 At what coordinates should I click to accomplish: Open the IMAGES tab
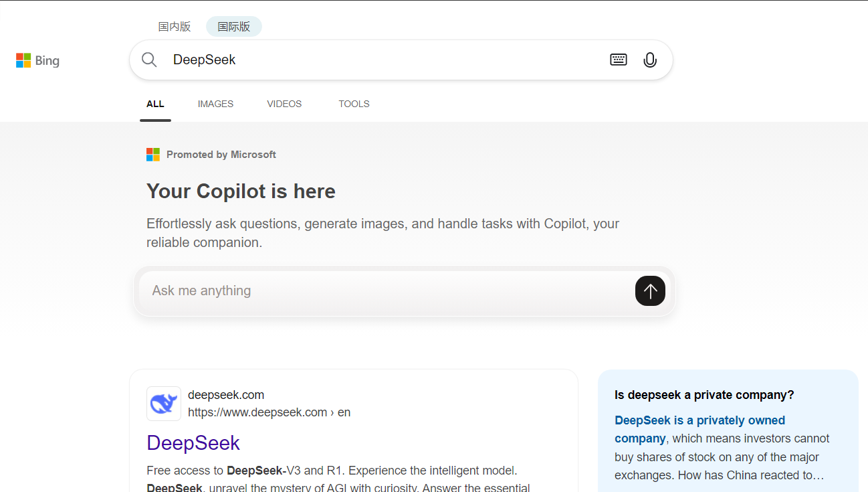tap(215, 104)
